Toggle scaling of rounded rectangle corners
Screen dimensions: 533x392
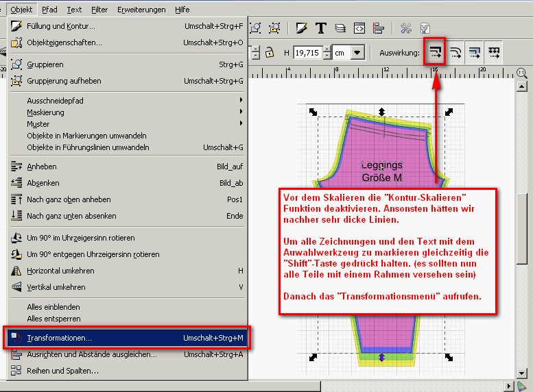(455, 52)
